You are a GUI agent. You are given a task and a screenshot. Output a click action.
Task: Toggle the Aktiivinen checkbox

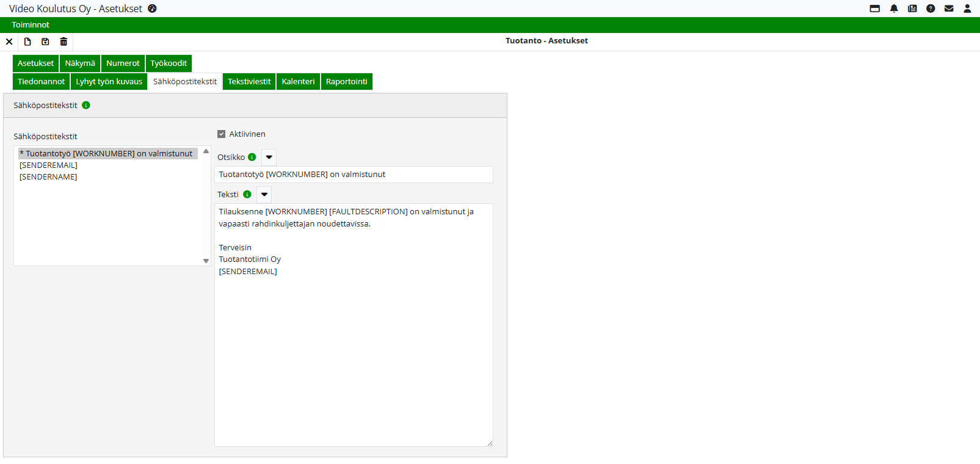pos(222,134)
